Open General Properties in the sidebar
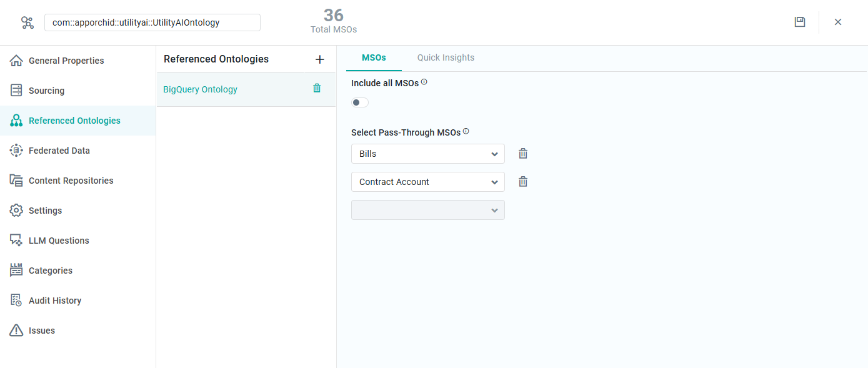Image resolution: width=868 pixels, height=368 pixels. (66, 61)
